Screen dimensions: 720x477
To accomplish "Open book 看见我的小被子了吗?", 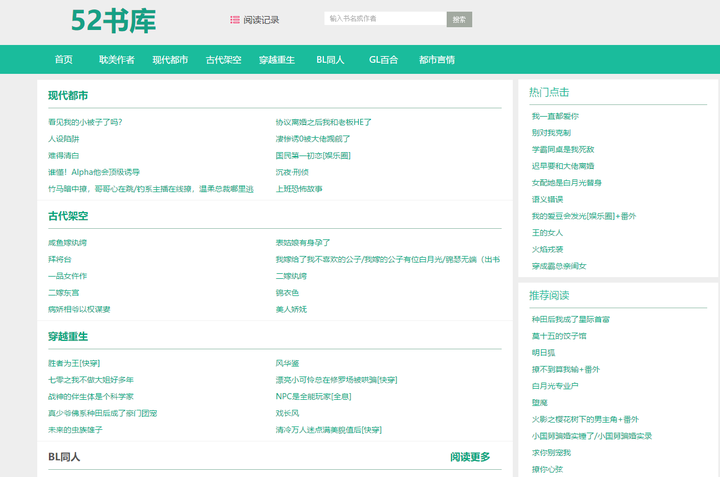I will click(85, 122).
